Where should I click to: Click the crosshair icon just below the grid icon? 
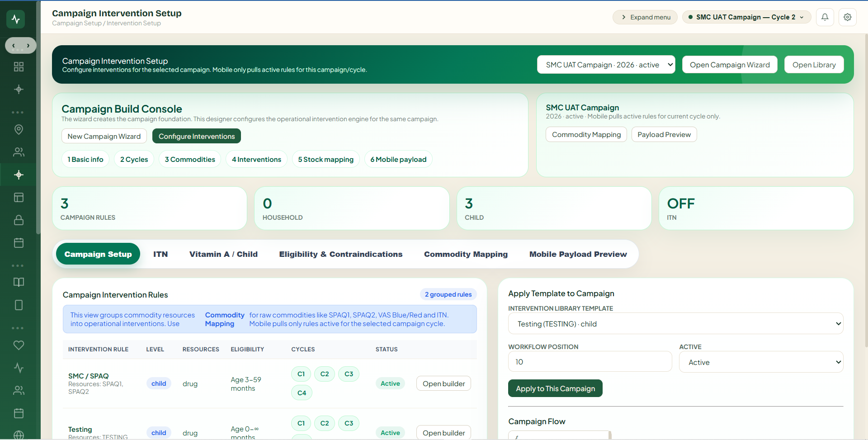[x=19, y=89]
